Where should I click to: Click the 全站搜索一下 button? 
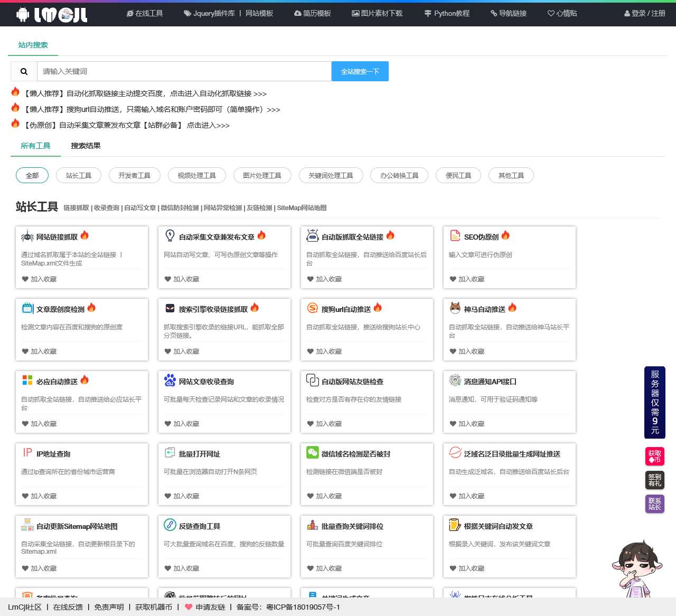tap(360, 71)
